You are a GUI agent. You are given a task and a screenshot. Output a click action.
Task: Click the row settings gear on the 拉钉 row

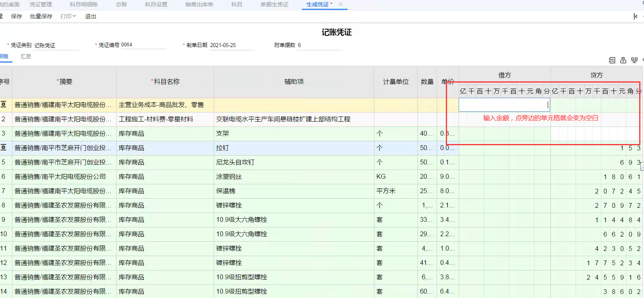coord(4,148)
